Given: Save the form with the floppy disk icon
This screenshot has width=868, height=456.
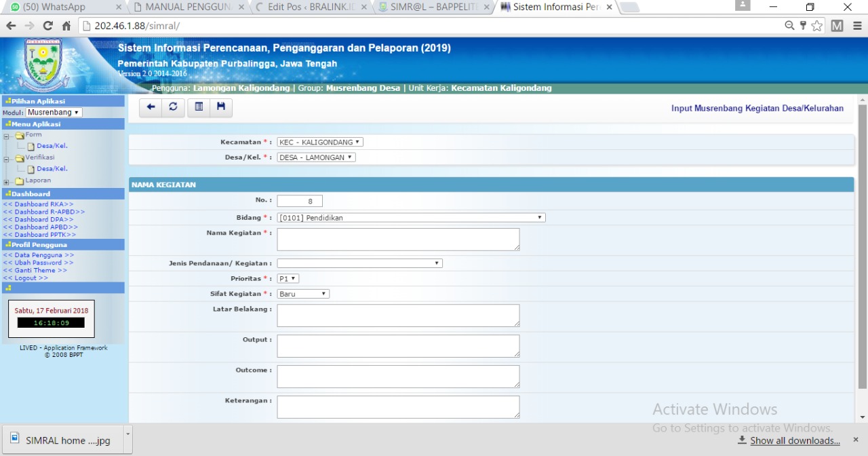Looking at the screenshot, I should pos(221,107).
